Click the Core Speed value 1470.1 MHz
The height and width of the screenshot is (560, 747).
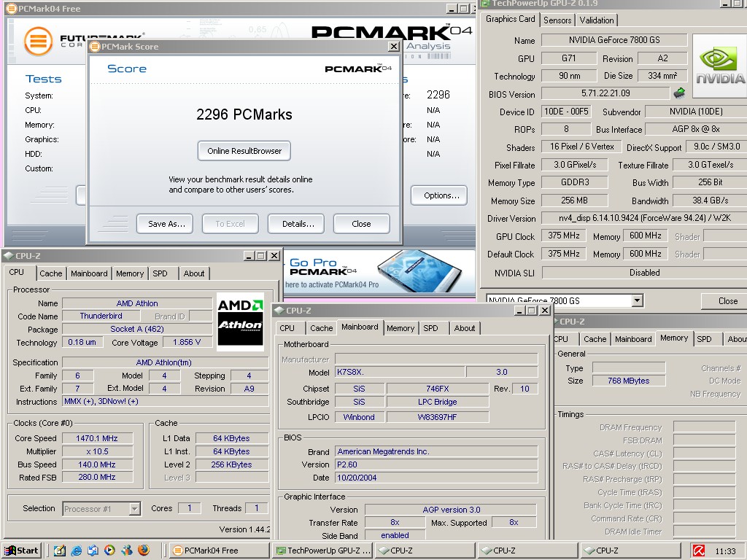click(97, 438)
